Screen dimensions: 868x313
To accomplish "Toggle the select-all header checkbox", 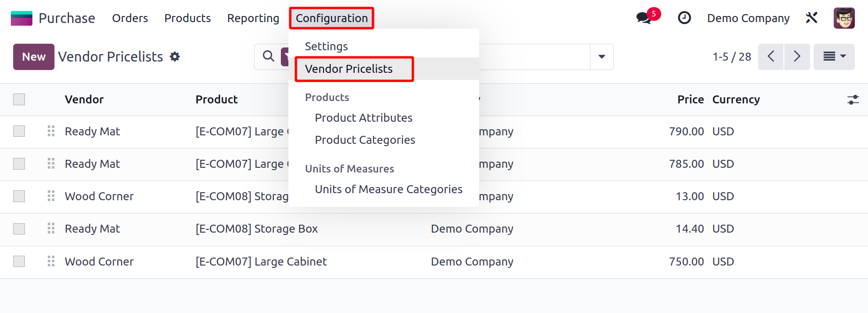I will coord(19,100).
